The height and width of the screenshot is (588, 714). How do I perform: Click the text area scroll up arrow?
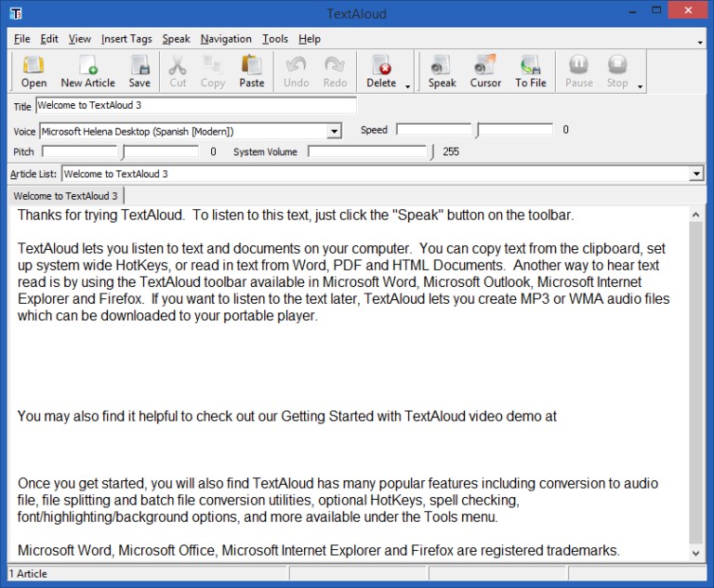tap(695, 215)
